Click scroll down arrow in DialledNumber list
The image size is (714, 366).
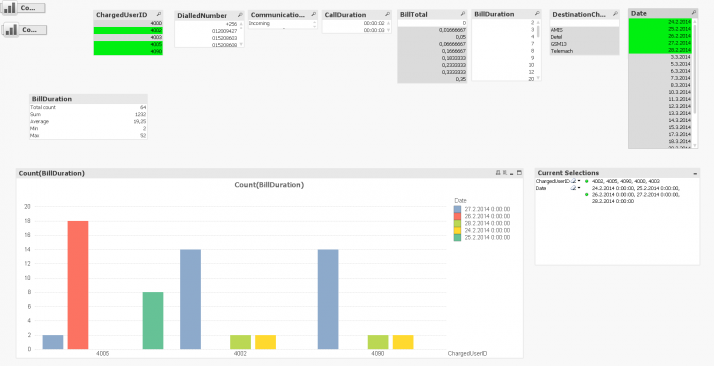(241, 44)
